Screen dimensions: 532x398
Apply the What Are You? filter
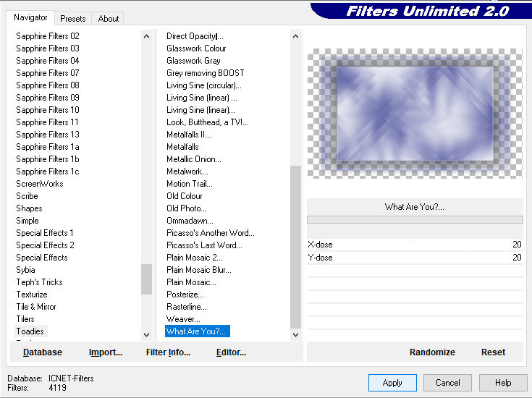(392, 383)
